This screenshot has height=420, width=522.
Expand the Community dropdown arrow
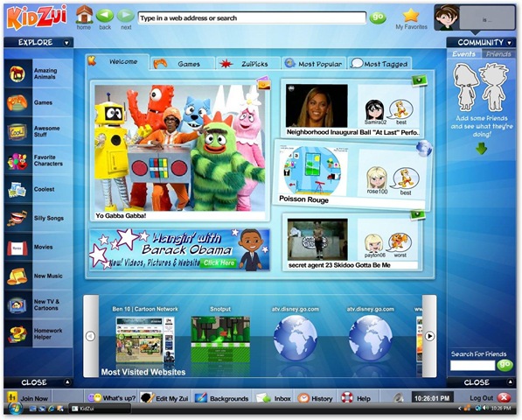coord(509,43)
